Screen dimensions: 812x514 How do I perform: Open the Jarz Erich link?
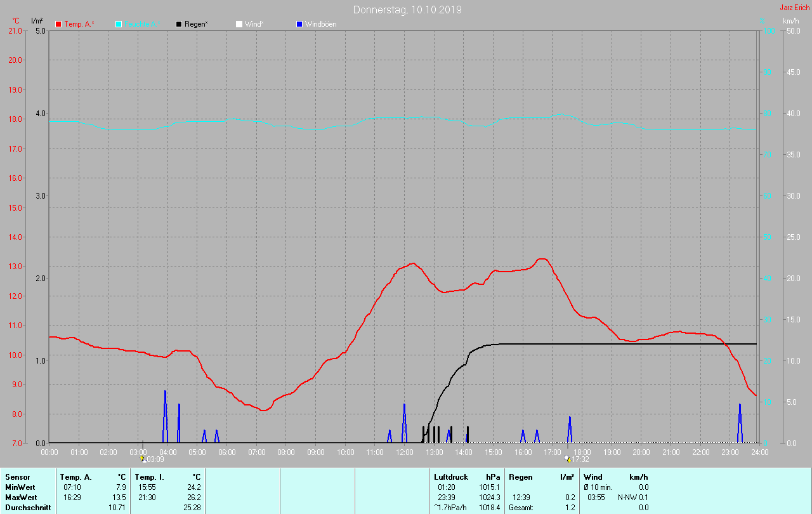[x=794, y=8]
